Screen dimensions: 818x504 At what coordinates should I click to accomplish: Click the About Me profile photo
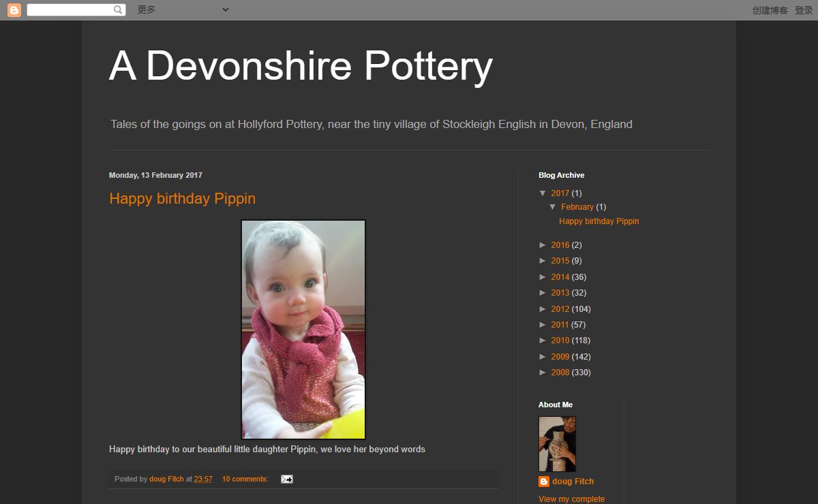point(557,444)
